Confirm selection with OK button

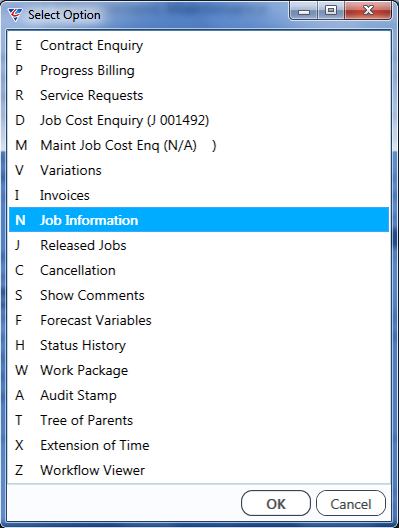click(x=276, y=503)
